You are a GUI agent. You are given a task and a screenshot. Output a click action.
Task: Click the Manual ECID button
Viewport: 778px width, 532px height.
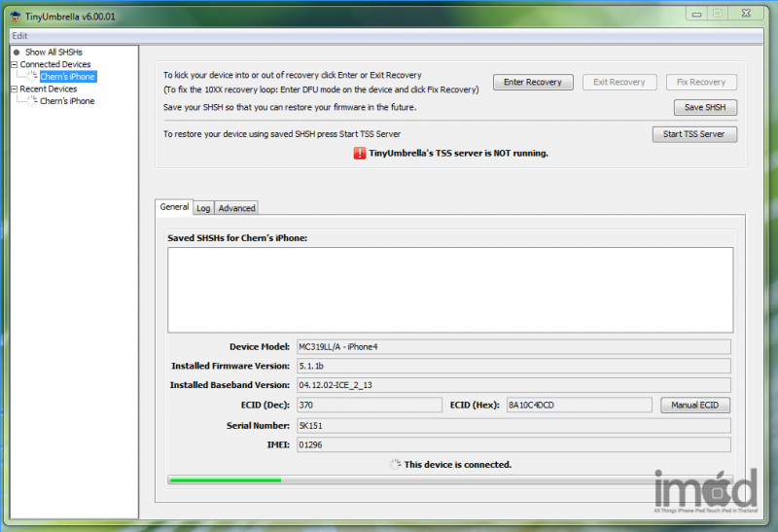pyautogui.click(x=695, y=405)
